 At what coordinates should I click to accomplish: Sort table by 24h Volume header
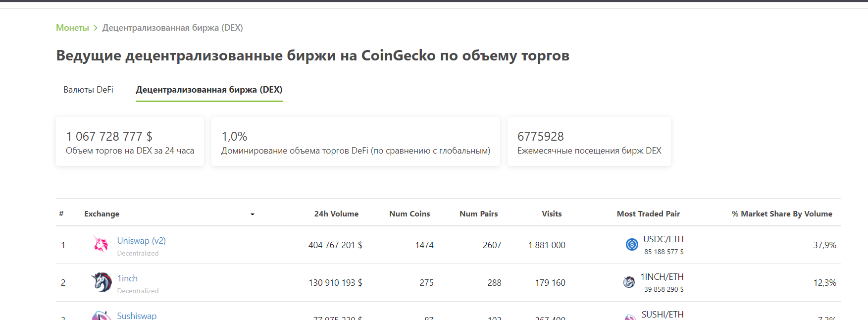[336, 214]
